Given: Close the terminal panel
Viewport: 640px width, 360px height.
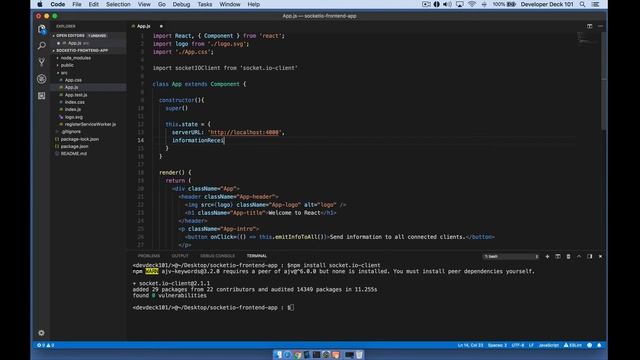Looking at the screenshot, I should pos(600,256).
